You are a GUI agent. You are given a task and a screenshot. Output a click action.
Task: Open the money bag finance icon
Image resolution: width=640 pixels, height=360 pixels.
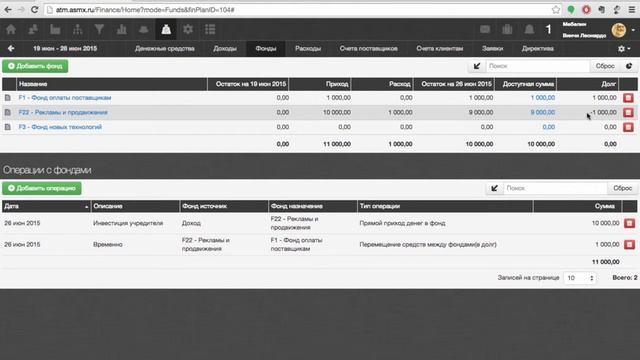click(x=166, y=29)
